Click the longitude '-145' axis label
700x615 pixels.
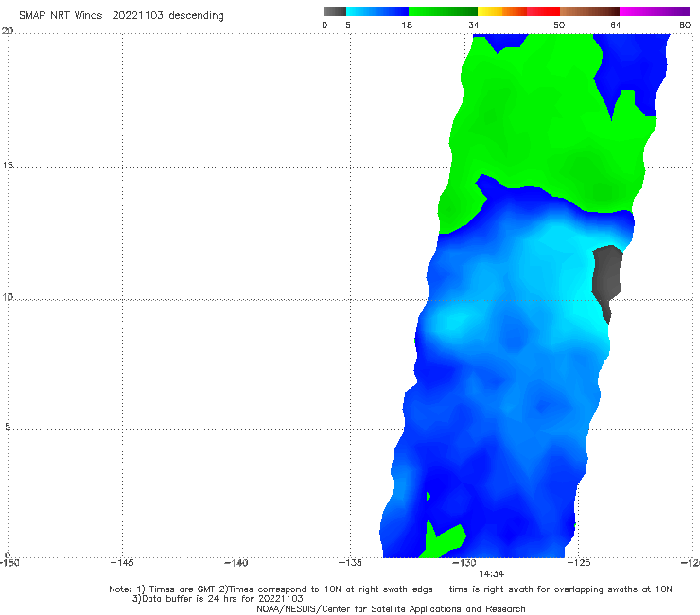[122, 563]
